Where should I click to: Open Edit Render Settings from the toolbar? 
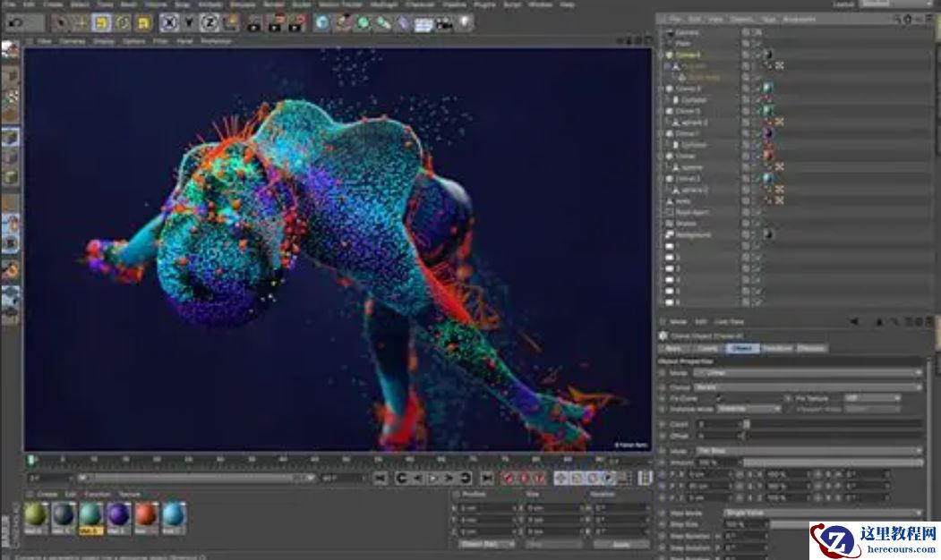click(x=294, y=25)
